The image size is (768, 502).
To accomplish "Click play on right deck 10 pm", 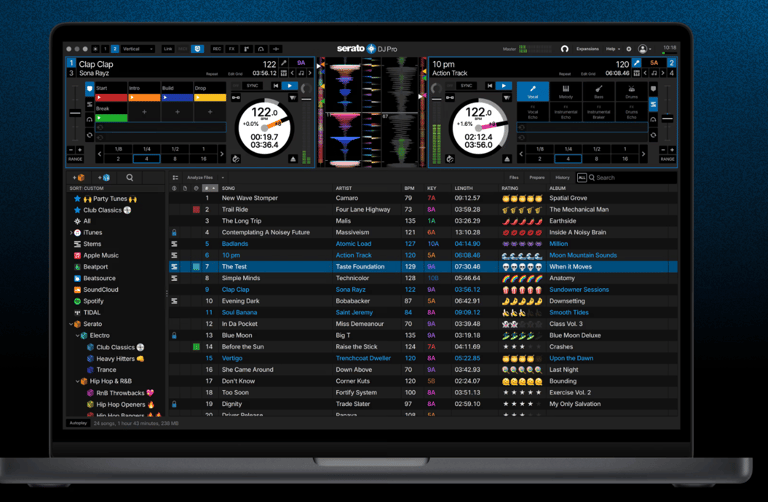I will 503,86.
